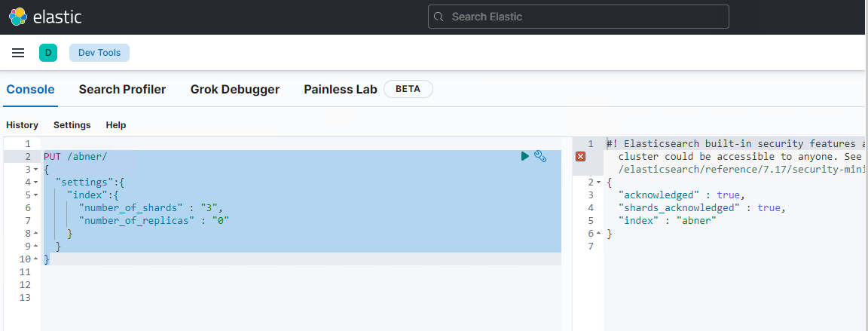Viewport: 868px width, 331px height.
Task: Click the "acknowledged" : true response line
Action: click(x=682, y=195)
